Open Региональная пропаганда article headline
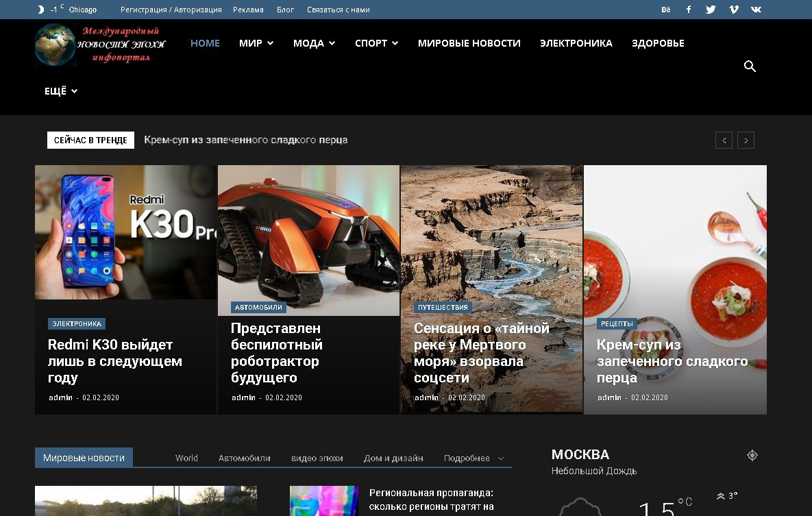The image size is (812, 516). coord(432,500)
